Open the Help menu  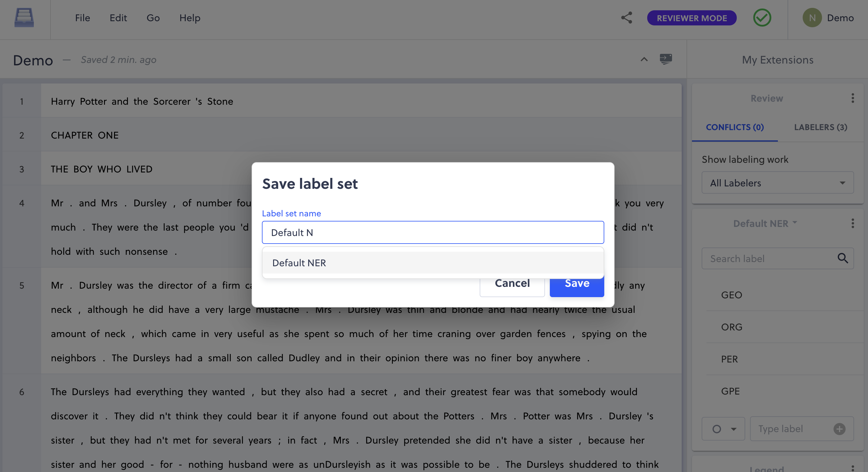[190, 18]
